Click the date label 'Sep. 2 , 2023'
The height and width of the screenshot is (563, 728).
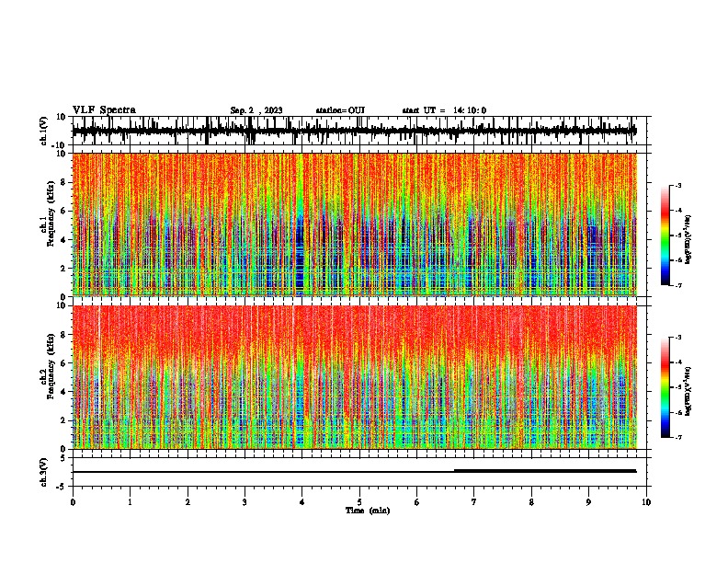(x=256, y=110)
